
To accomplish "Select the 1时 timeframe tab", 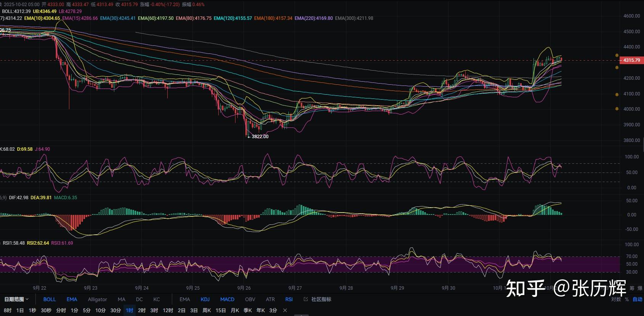I will [x=130, y=310].
